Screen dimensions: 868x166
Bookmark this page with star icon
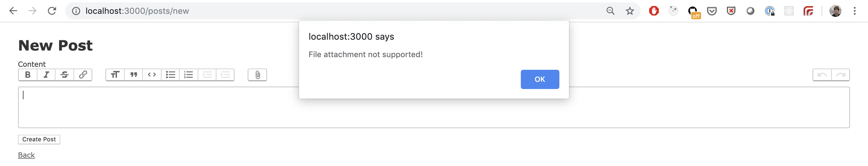(630, 11)
